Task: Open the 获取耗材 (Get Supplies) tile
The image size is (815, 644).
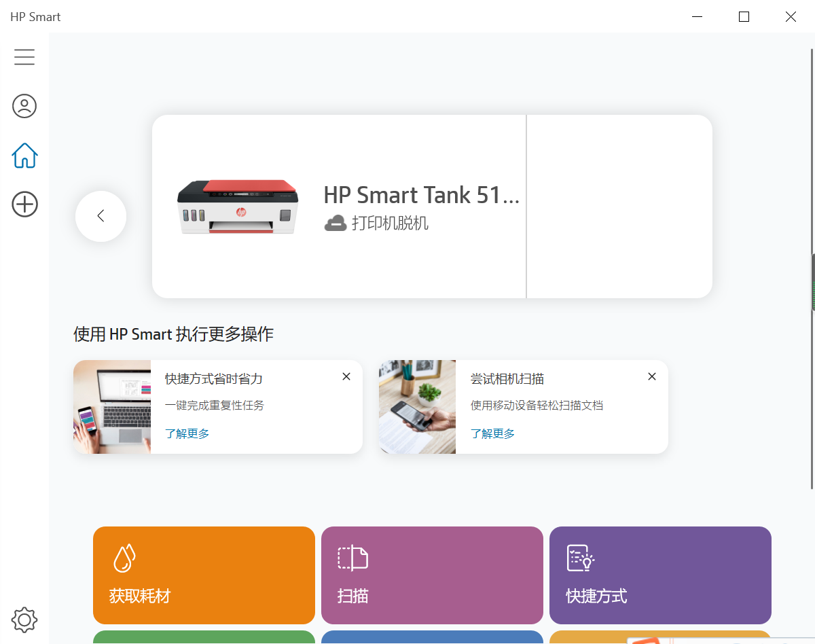Action: (x=204, y=575)
